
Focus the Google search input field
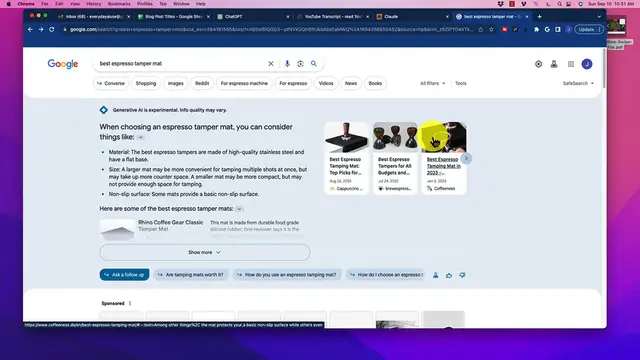[x=180, y=64]
